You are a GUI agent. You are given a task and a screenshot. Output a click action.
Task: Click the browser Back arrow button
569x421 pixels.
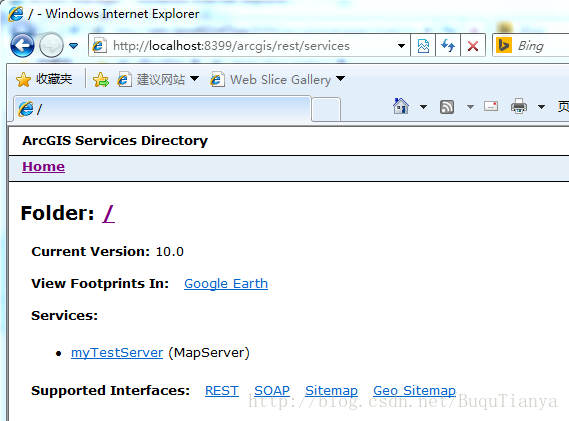(22, 46)
